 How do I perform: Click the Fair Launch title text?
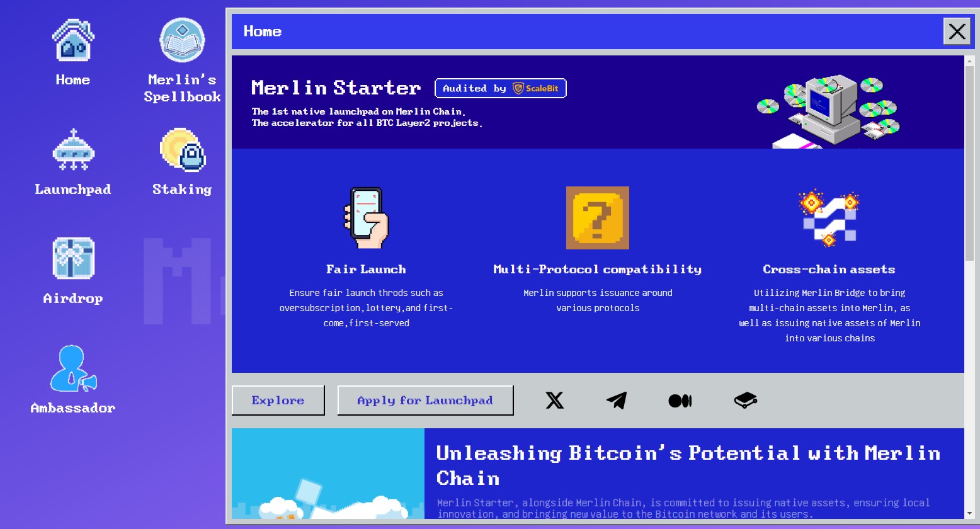[x=366, y=270]
